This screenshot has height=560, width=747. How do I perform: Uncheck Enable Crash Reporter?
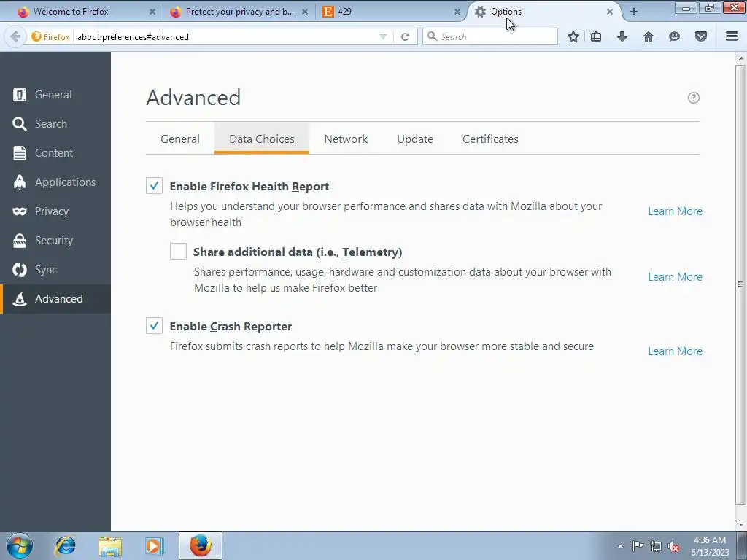[x=154, y=326]
